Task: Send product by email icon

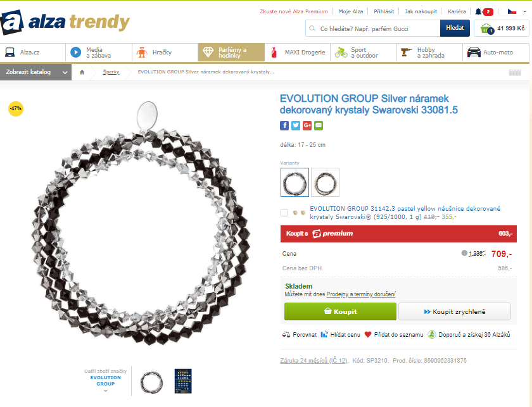Action: [x=319, y=125]
